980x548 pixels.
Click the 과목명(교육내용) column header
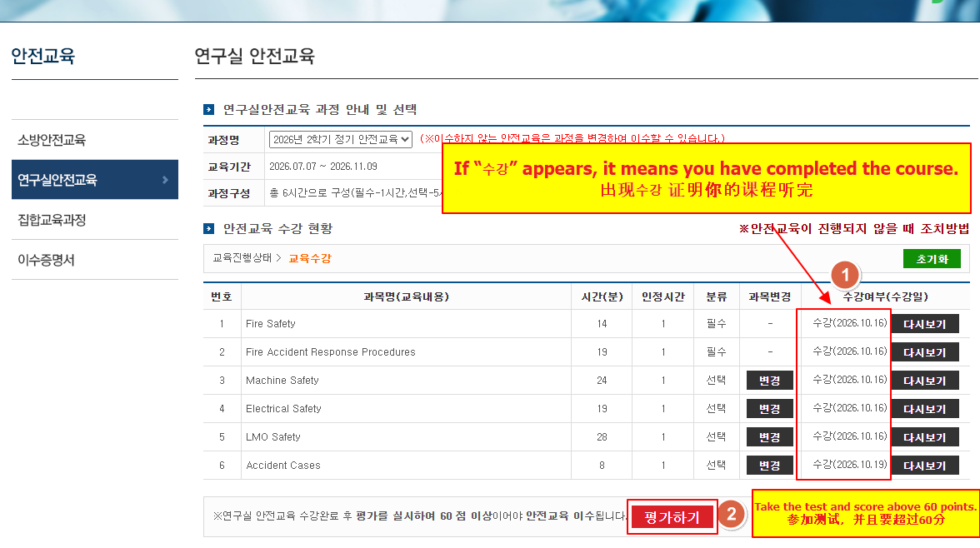click(x=407, y=296)
